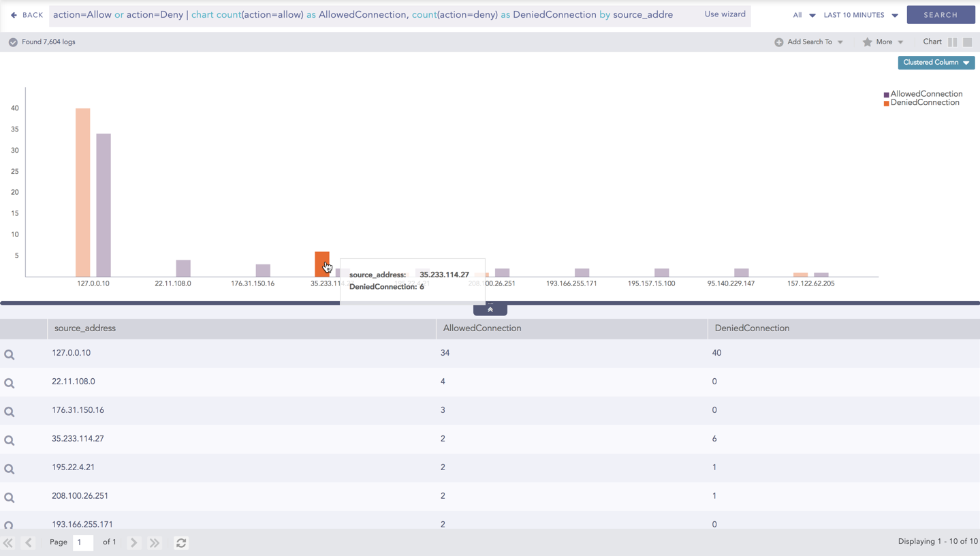Image resolution: width=980 pixels, height=556 pixels.
Task: Sort by the source_address column header
Action: tap(85, 328)
